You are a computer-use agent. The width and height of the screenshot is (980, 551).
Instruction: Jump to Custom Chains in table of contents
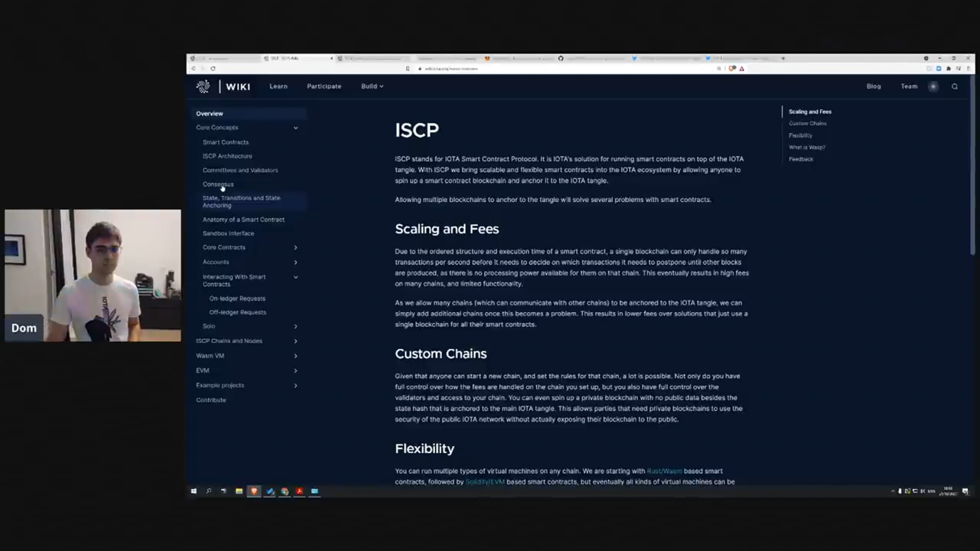coord(807,123)
